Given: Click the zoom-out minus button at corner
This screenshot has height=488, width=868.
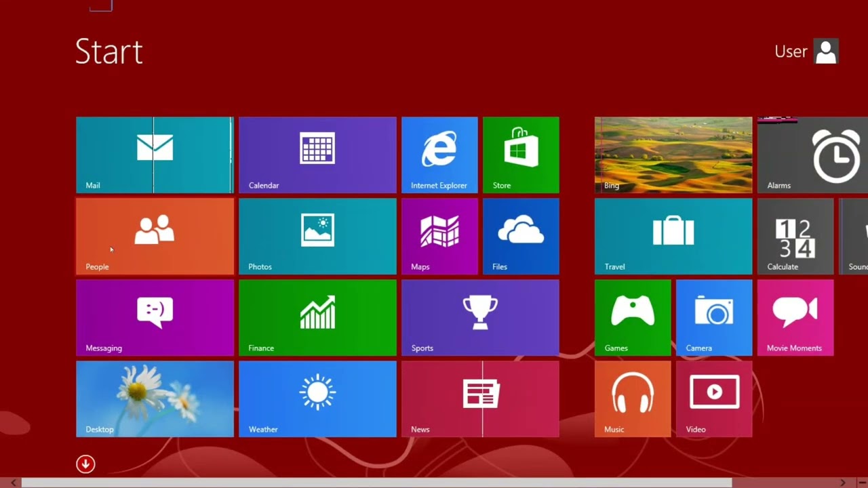Looking at the screenshot, I should click(863, 483).
